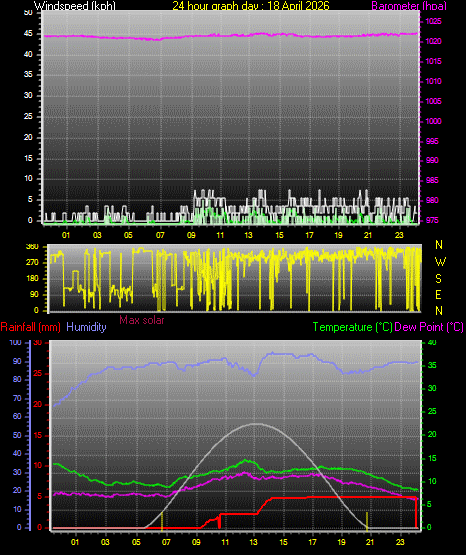Click the 5 value on windspeed axis

pyautogui.click(x=30, y=199)
